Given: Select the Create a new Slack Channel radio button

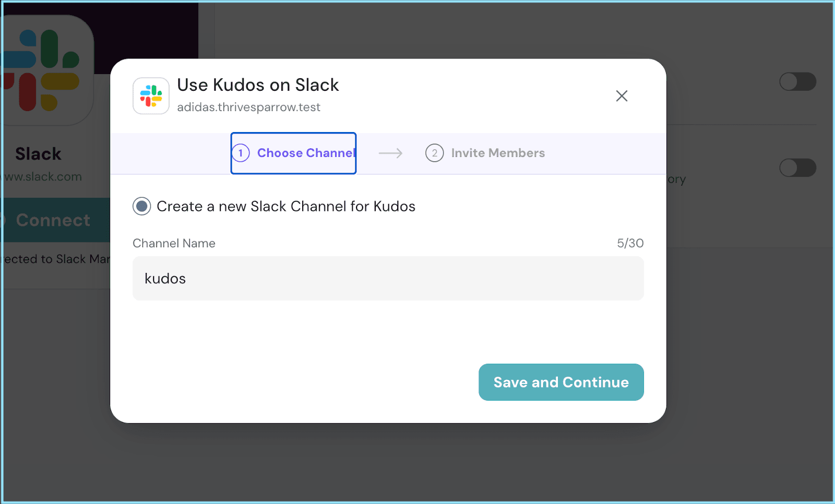Looking at the screenshot, I should (x=142, y=207).
